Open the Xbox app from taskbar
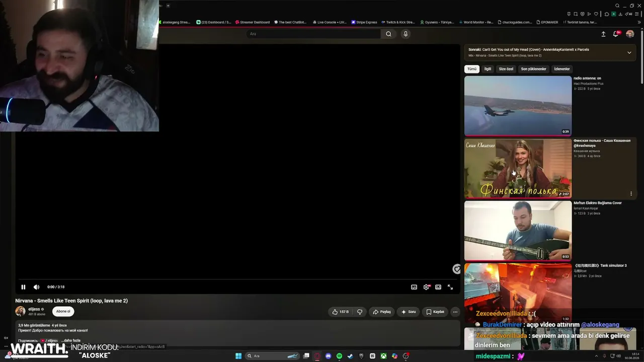 [x=383, y=356]
